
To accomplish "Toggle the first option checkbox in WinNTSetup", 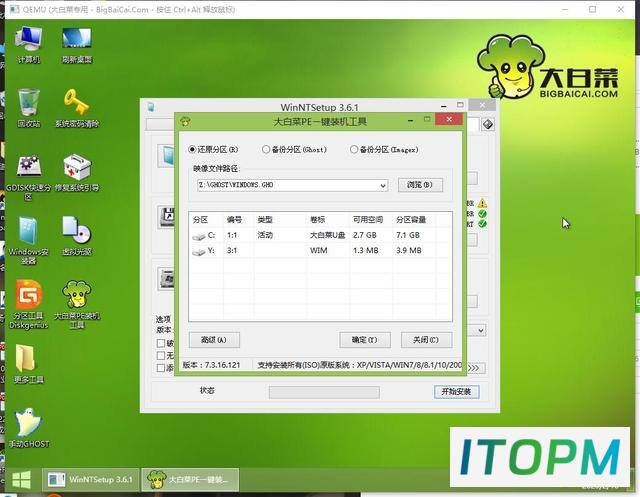I will click(161, 343).
